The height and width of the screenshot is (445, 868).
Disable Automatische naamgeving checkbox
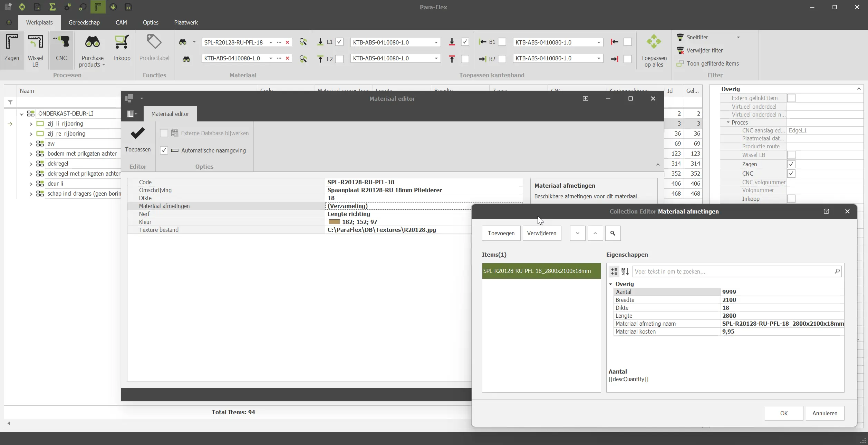click(164, 150)
